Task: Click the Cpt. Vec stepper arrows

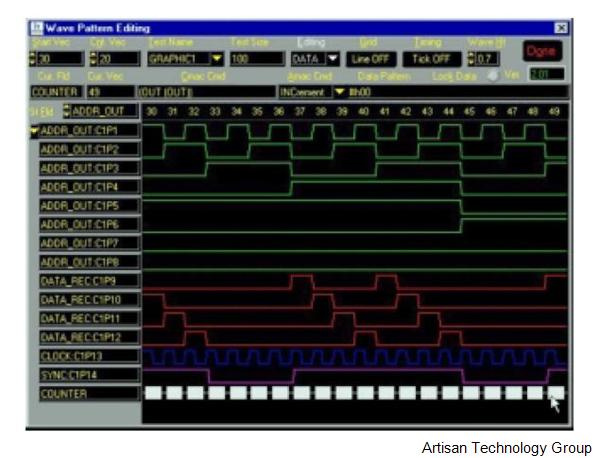Action: pyautogui.click(x=93, y=59)
